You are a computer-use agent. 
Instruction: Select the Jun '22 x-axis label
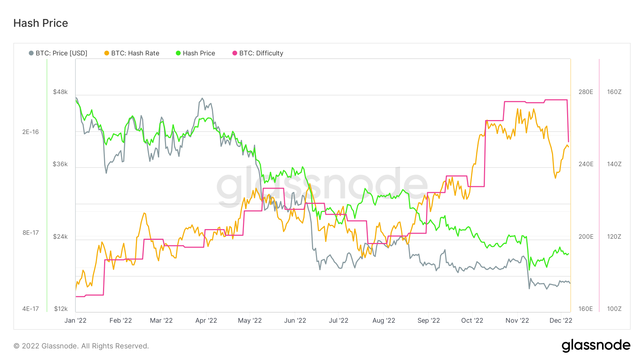[295, 321]
